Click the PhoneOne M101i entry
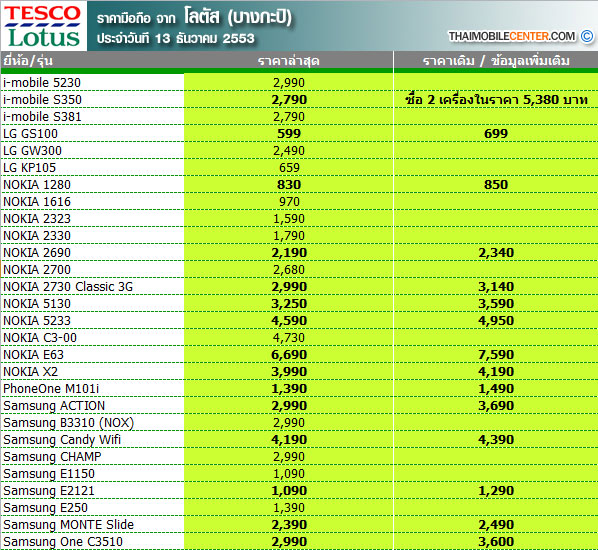The width and height of the screenshot is (598, 550). 51,389
